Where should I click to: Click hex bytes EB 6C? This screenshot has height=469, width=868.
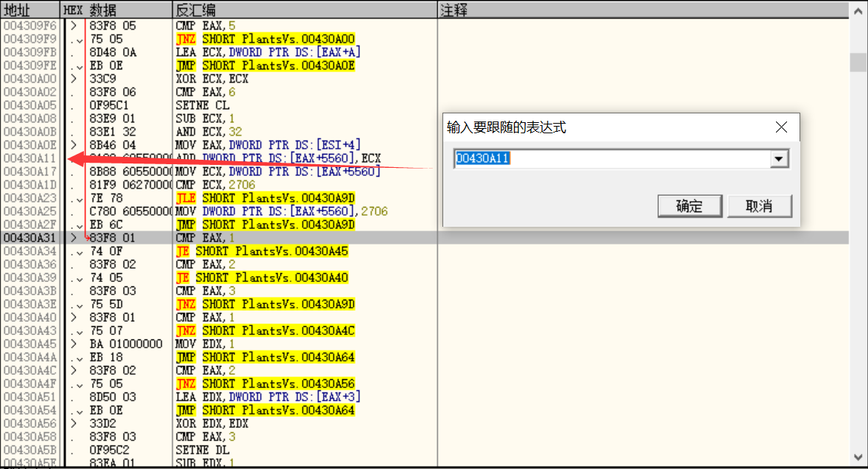tap(106, 225)
